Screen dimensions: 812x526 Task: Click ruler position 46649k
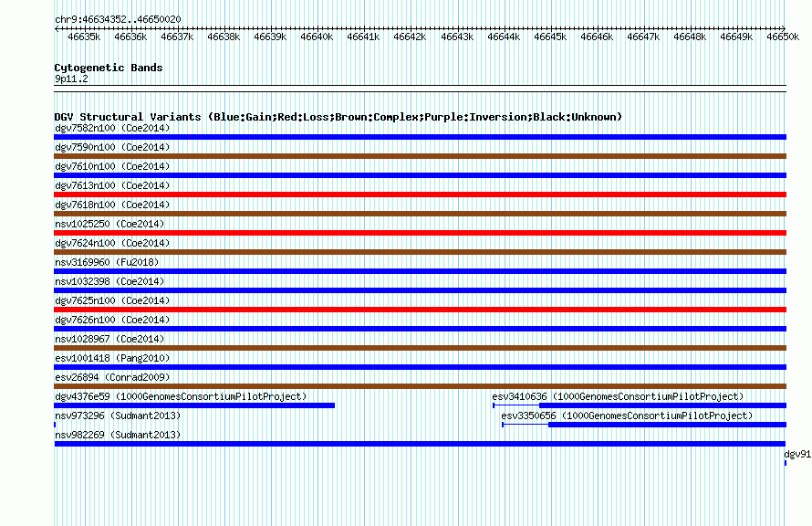[x=737, y=37]
